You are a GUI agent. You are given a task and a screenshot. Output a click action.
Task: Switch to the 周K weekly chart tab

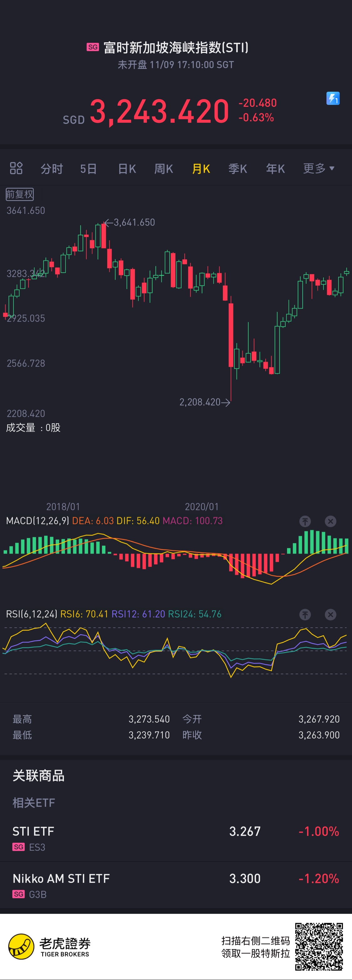[x=163, y=169]
